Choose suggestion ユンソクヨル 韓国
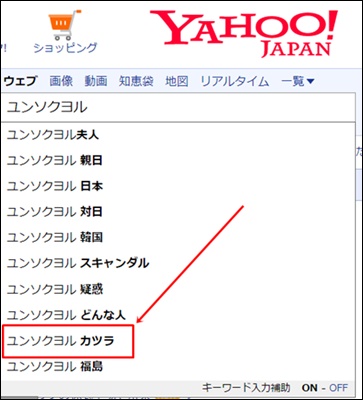Image resolution: width=363 pixels, height=400 pixels. [178, 238]
